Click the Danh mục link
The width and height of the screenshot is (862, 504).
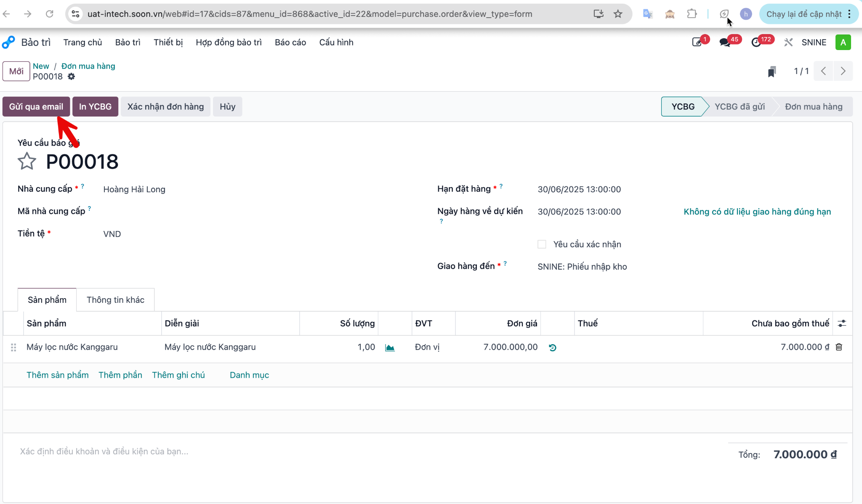coord(249,375)
